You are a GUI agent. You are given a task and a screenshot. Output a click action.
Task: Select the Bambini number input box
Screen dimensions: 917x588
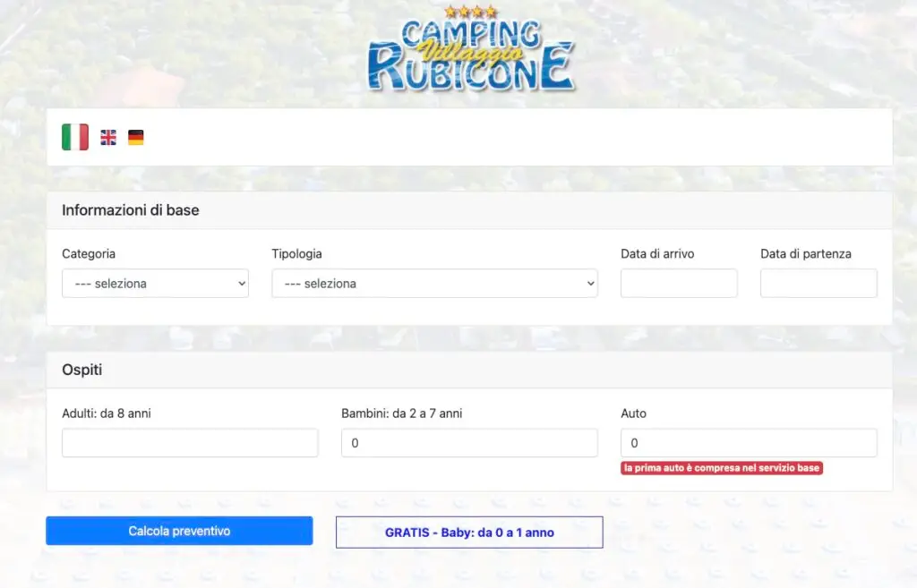click(x=469, y=443)
